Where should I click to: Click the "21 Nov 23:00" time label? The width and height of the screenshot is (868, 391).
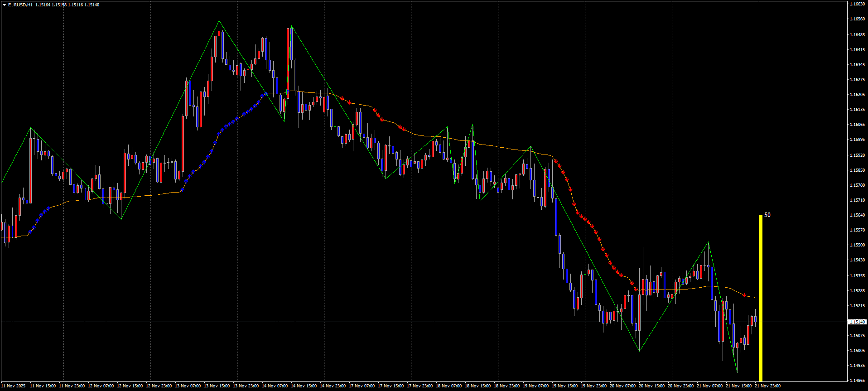point(767,386)
